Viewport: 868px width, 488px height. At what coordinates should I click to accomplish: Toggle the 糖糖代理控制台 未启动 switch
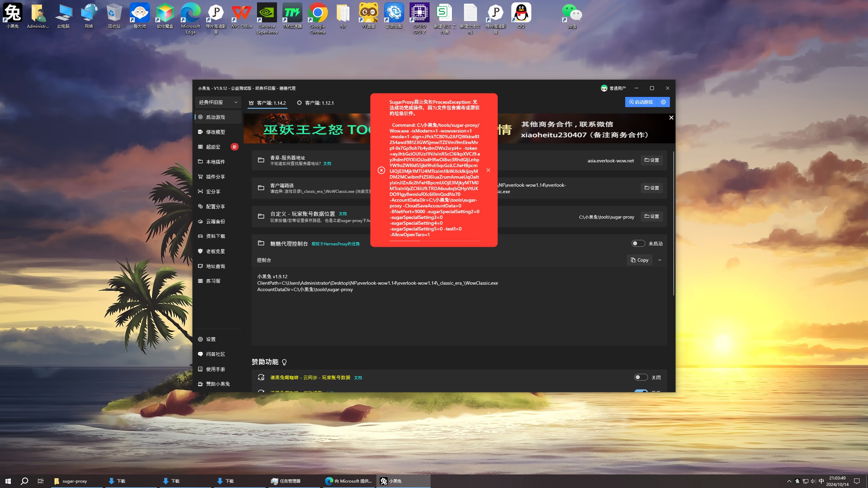(638, 244)
